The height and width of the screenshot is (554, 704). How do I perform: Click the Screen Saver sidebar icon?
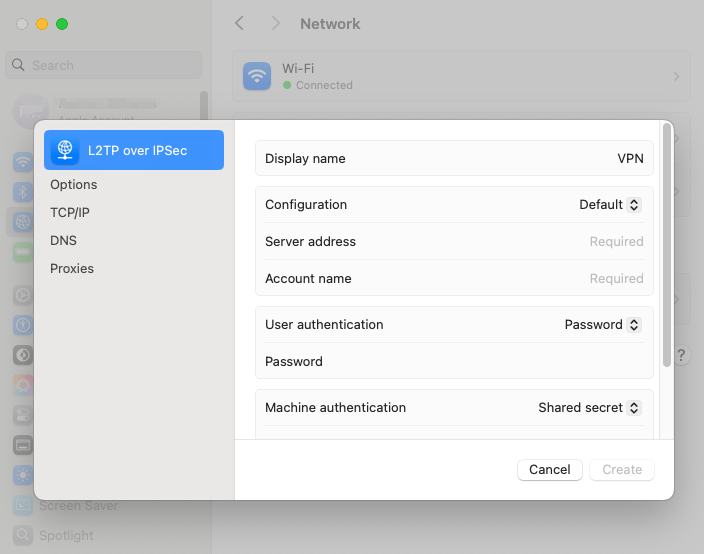point(23,506)
